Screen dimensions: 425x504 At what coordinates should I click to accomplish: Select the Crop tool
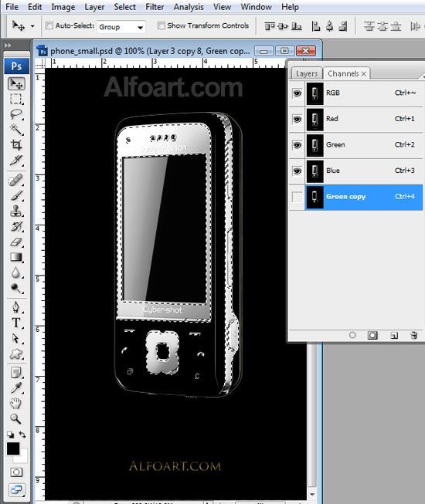16,144
